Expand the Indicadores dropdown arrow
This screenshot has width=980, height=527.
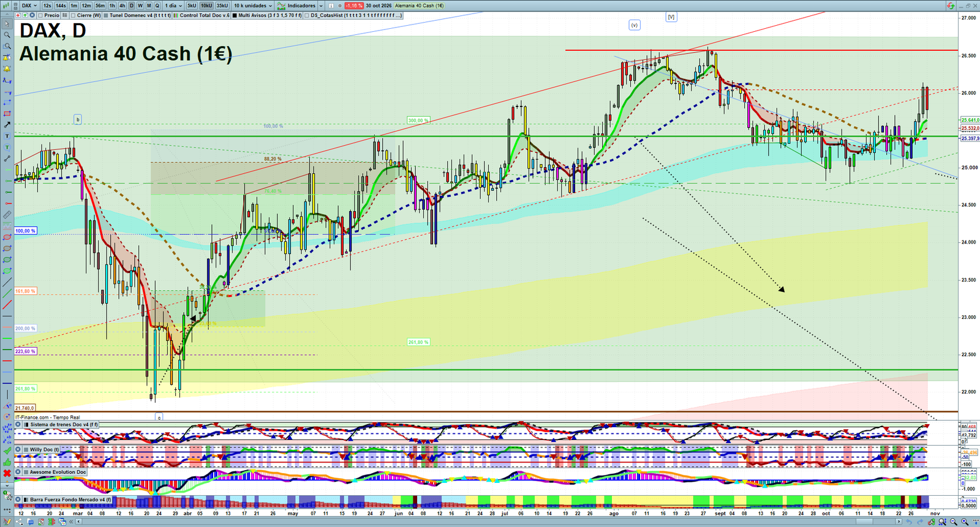[x=321, y=6]
